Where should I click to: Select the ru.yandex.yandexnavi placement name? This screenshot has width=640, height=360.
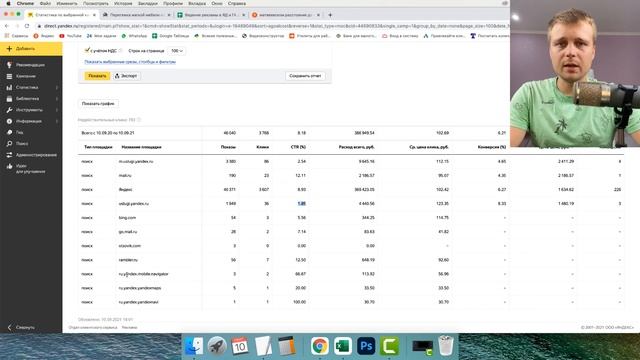pos(138,302)
